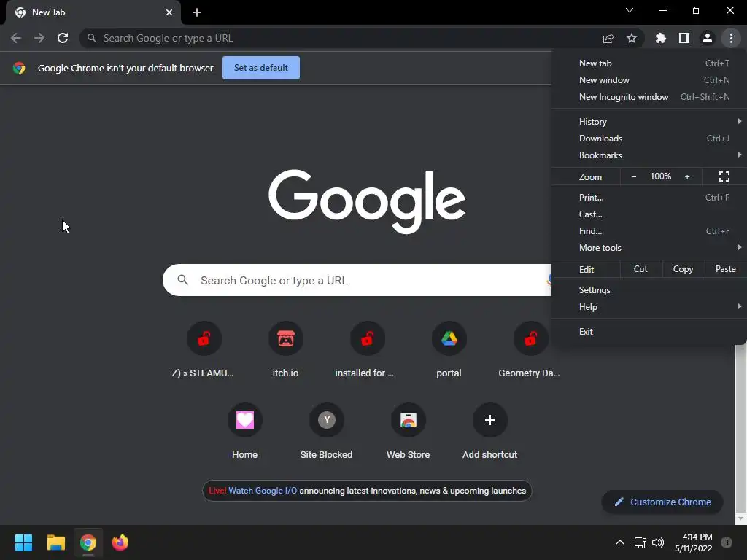
Task: Click the Google search box
Action: (x=357, y=280)
